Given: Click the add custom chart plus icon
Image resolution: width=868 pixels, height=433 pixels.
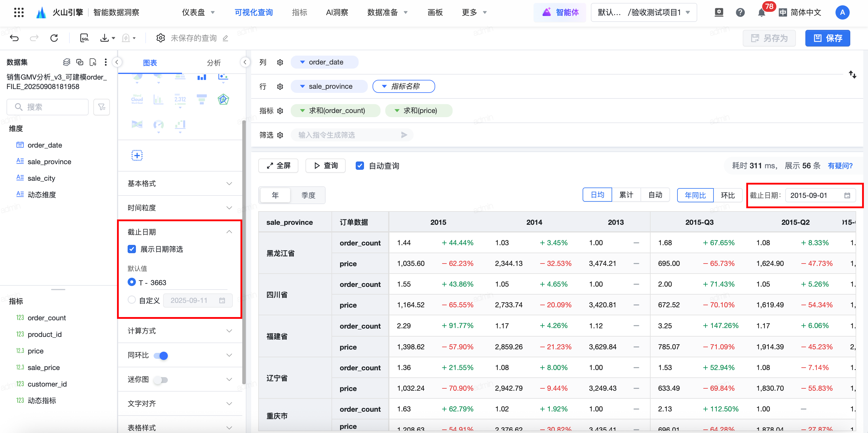Looking at the screenshot, I should [x=137, y=156].
